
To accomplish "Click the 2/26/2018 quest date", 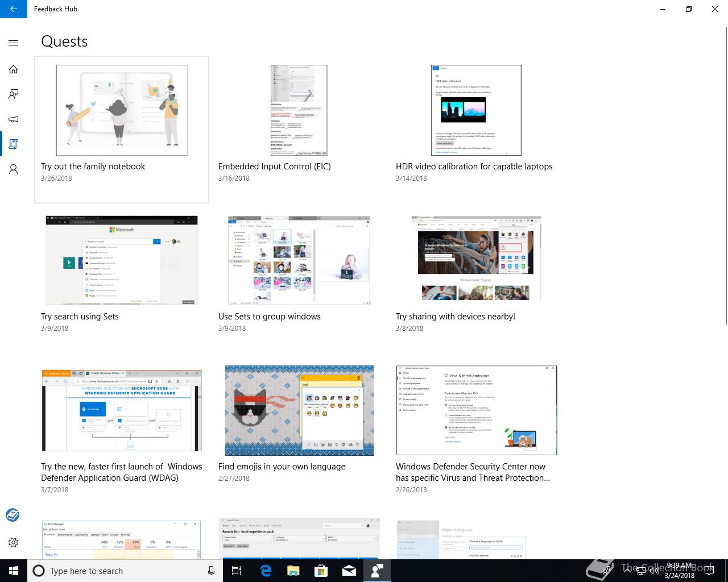I will [x=411, y=490].
